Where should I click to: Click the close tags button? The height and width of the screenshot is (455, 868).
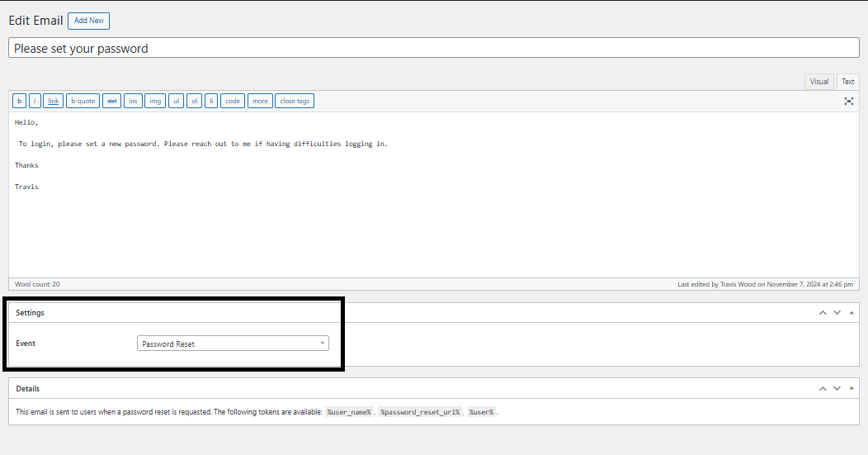(295, 101)
